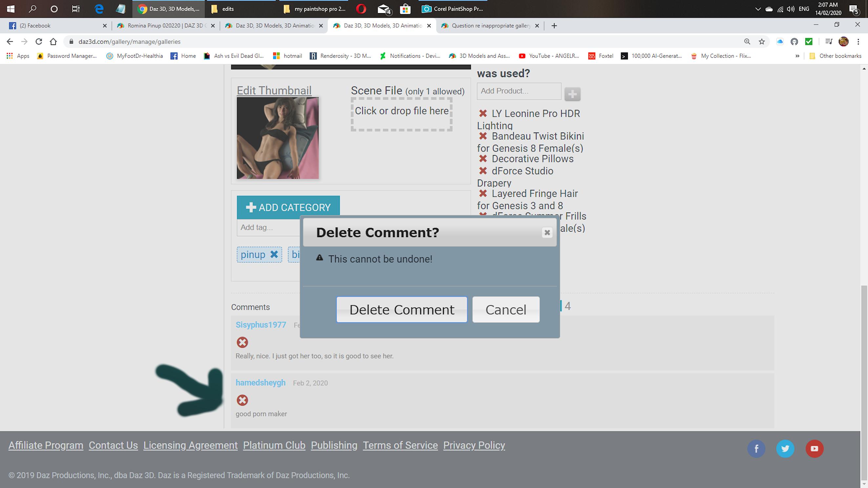Remove the pinup tag
This screenshot has width=868, height=488.
(x=274, y=254)
